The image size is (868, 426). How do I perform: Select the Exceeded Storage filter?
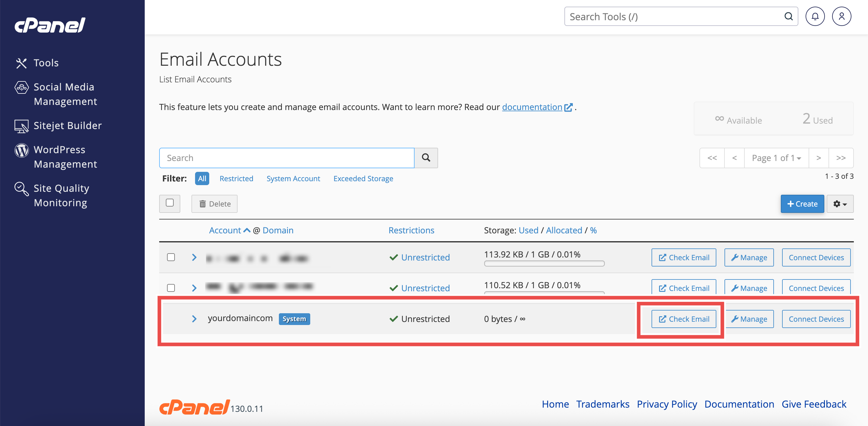pos(363,178)
